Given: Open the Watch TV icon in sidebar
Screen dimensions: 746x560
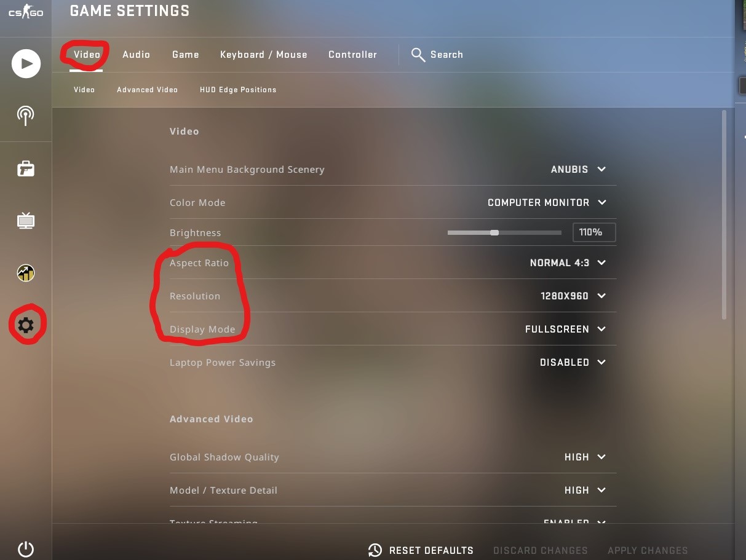Looking at the screenshot, I should point(26,220).
